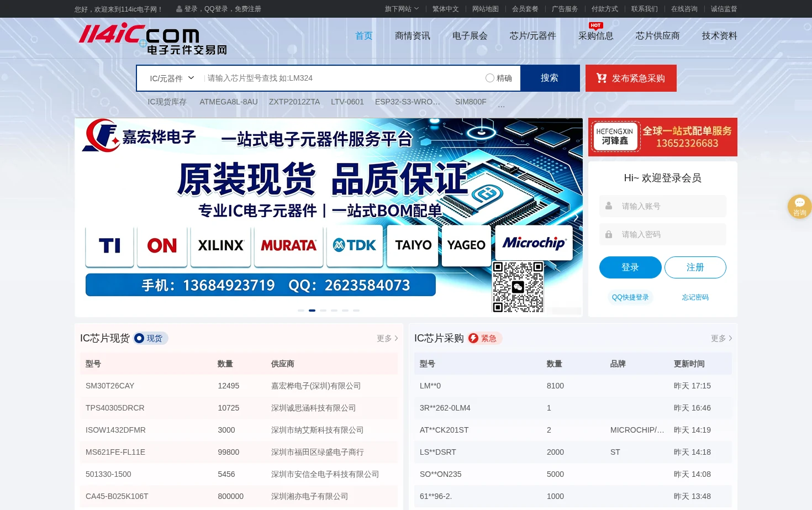Click the HEFENGXIN 河锋鑫 ad logo
The height and width of the screenshot is (510, 812).
[x=615, y=136]
